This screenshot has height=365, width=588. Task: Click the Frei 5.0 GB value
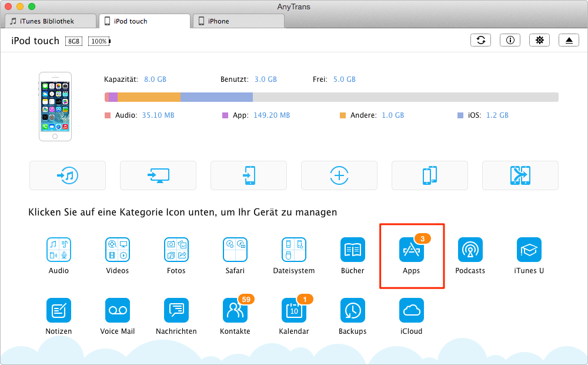pyautogui.click(x=344, y=79)
